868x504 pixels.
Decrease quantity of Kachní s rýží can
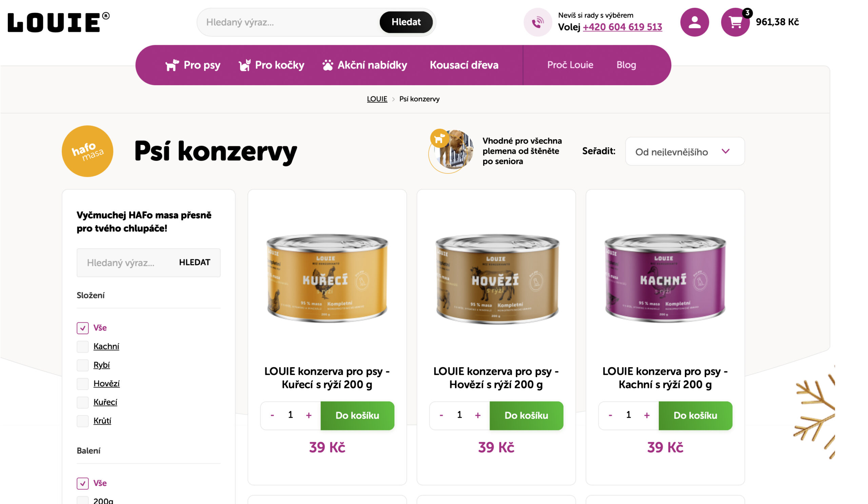(x=610, y=415)
